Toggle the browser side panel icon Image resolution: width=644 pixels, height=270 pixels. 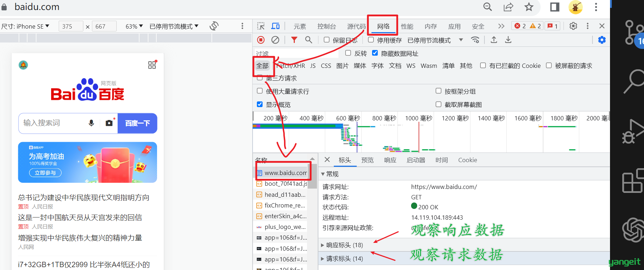(x=555, y=7)
